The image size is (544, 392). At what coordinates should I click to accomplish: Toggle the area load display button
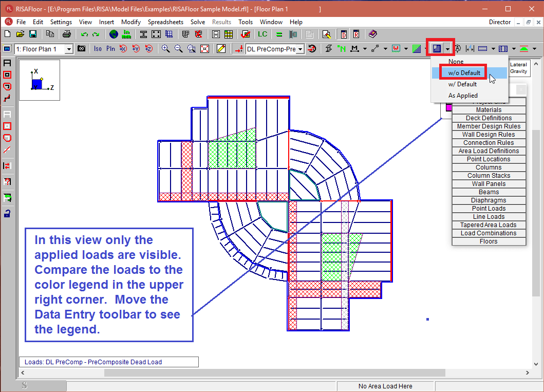[x=437, y=49]
